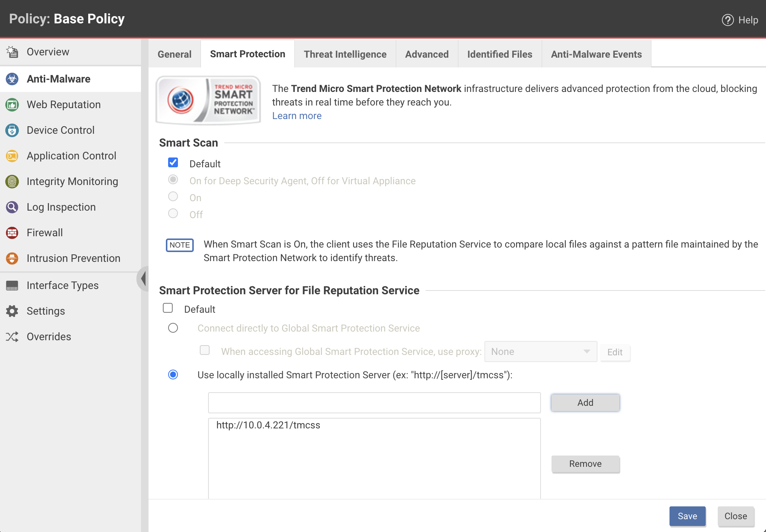
Task: Open the Log Inspection sidebar item
Action: tap(70, 207)
